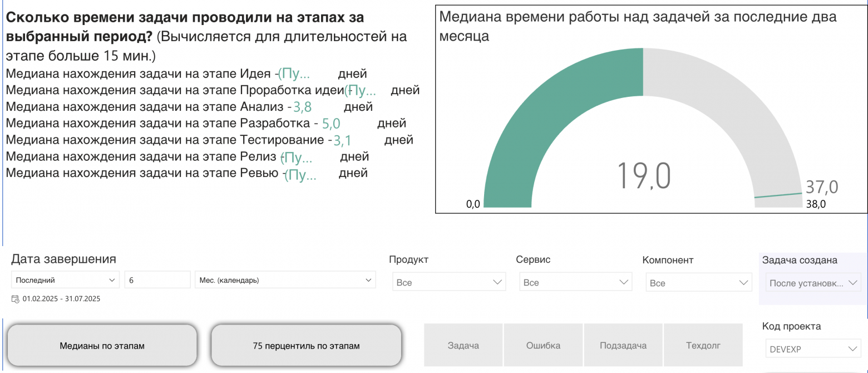Click the numeric period input showing 6

point(157,279)
